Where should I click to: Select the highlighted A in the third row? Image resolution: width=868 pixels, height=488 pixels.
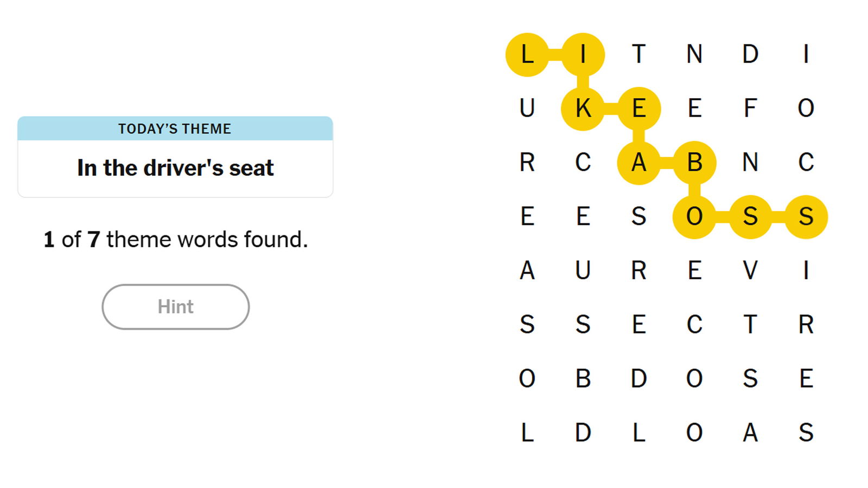[639, 163]
